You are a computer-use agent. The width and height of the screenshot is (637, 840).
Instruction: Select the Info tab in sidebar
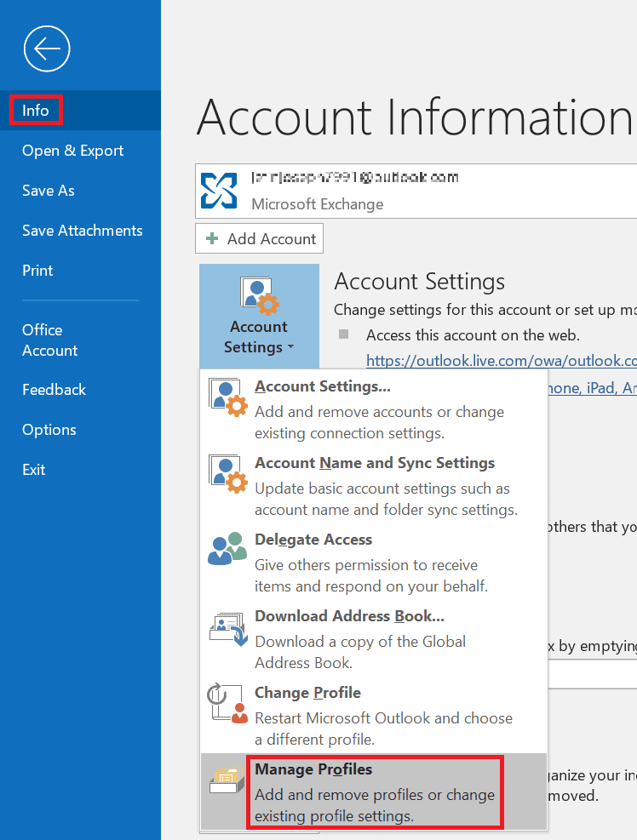tap(36, 111)
